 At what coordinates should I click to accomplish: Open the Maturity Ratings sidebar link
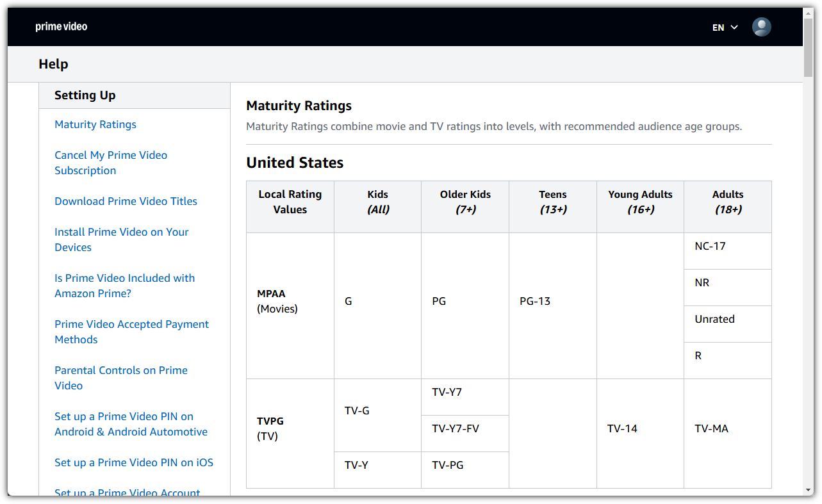coord(95,124)
